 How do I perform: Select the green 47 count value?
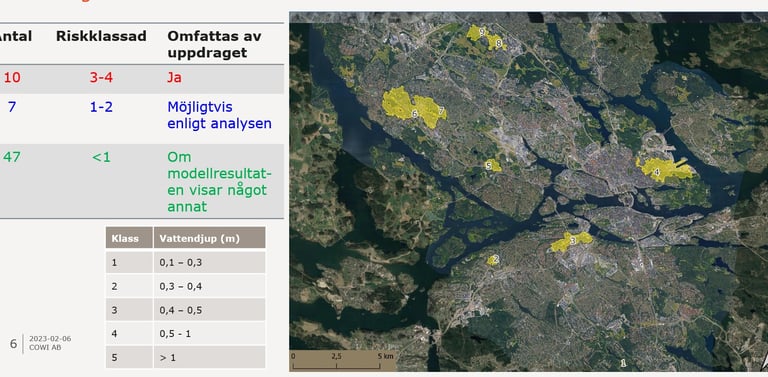[12, 157]
